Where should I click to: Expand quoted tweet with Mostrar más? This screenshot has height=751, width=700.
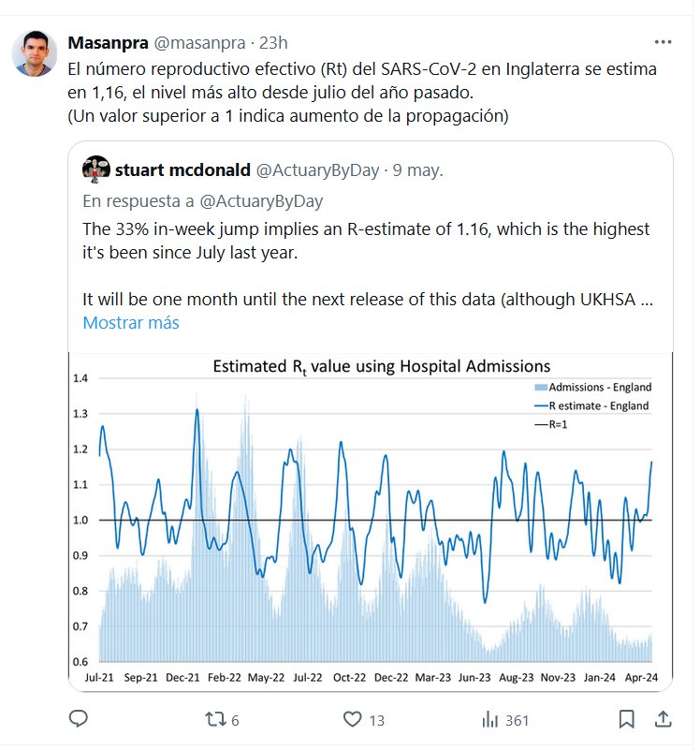click(130, 322)
